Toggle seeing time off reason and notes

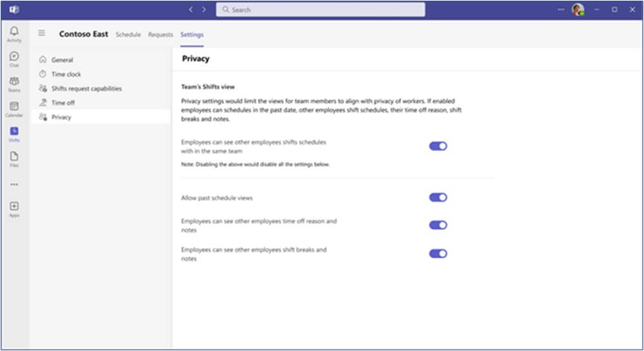pyautogui.click(x=438, y=225)
